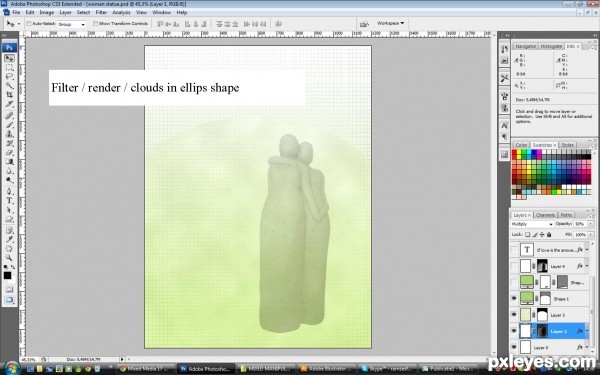Select the Custom Shape tool
This screenshot has width=600, height=375.
[x=10, y=219]
